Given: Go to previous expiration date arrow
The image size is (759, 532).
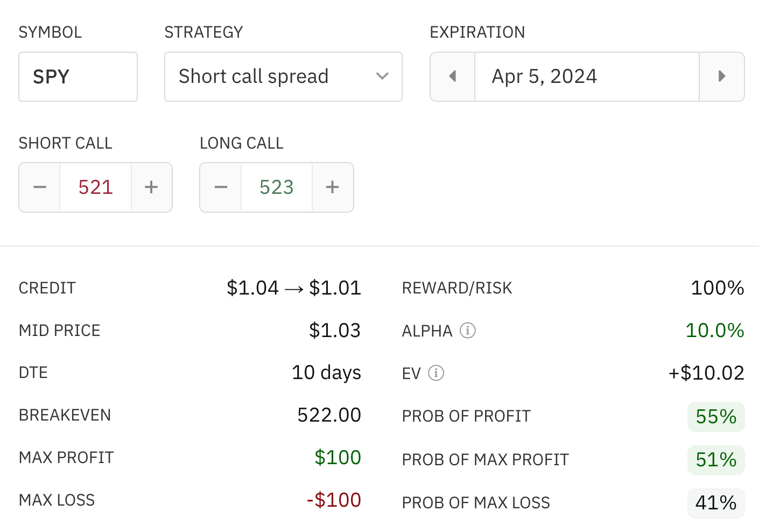Looking at the screenshot, I should pos(453,76).
